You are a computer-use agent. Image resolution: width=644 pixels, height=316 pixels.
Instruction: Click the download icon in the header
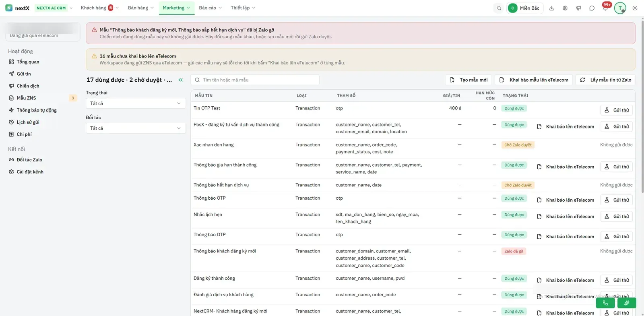552,8
